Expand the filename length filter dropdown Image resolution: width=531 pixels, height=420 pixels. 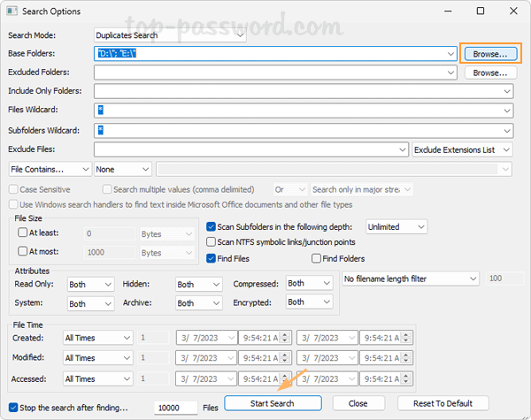411,279
